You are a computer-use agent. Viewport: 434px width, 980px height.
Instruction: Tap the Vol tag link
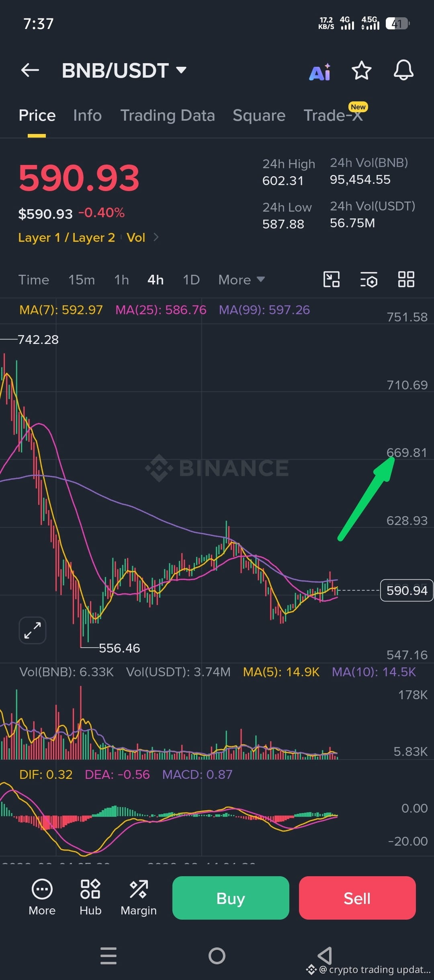(136, 237)
